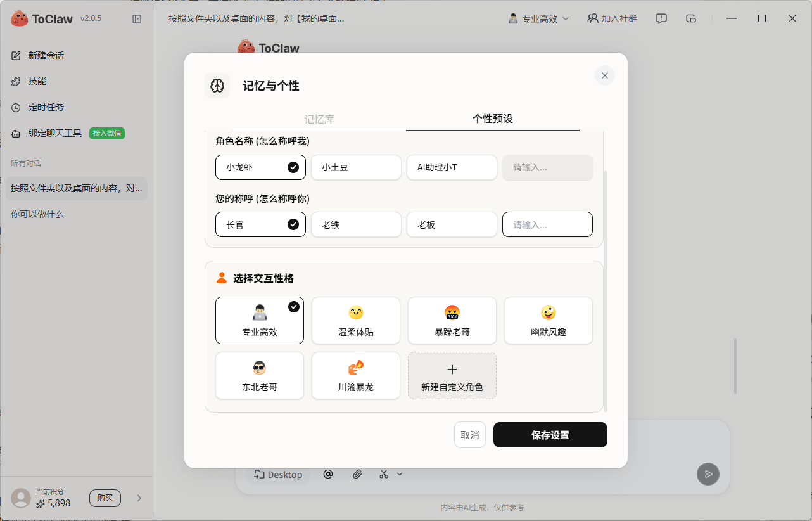Open the feedback speech-bubble icon in title bar
This screenshot has height=521, width=812.
(x=661, y=18)
